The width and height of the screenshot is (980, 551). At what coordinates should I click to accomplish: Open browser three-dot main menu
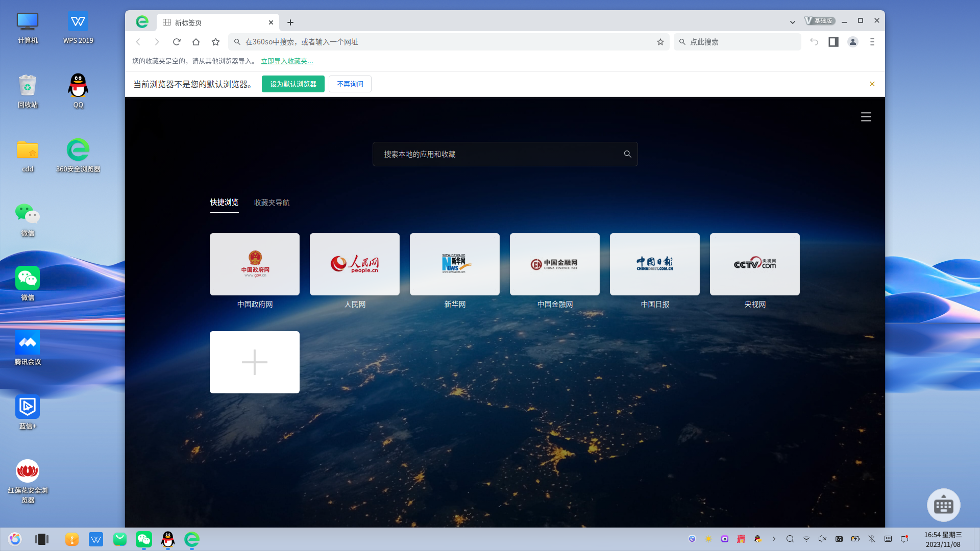872,42
